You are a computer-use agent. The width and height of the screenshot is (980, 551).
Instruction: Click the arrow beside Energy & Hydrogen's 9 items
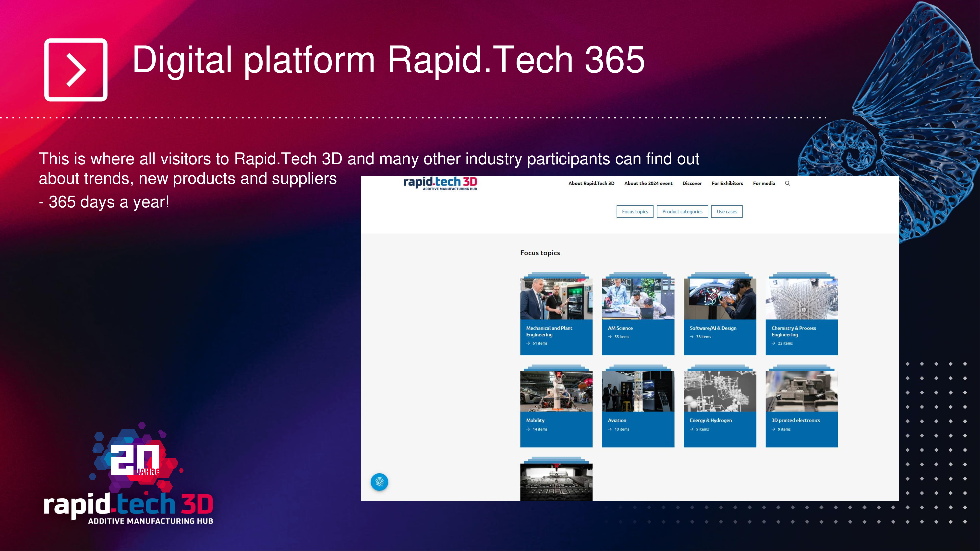tap(692, 429)
